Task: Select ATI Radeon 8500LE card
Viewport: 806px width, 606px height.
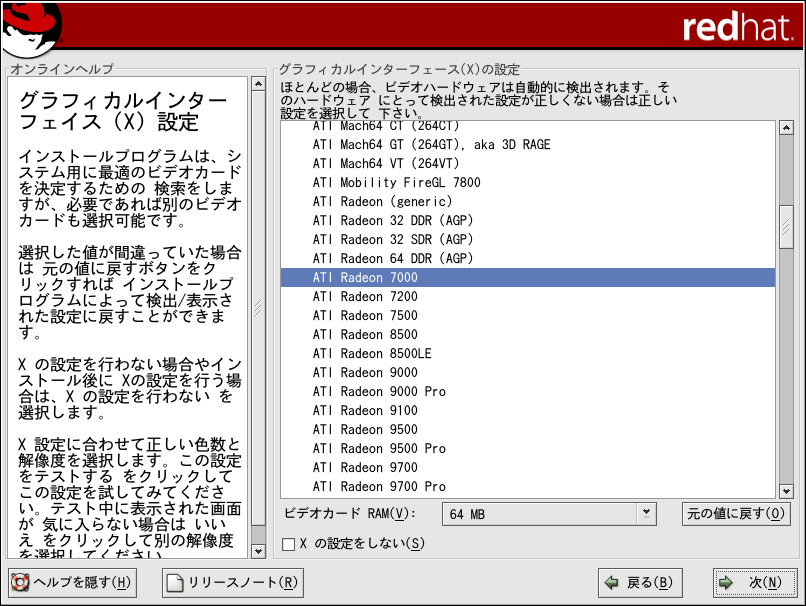Action: [x=372, y=354]
